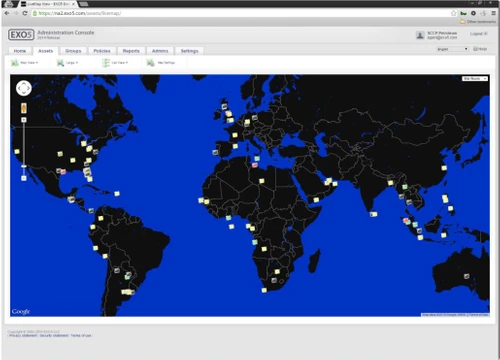Select the yellow marker on Peru's coast
The image size is (500, 360).
click(96, 248)
